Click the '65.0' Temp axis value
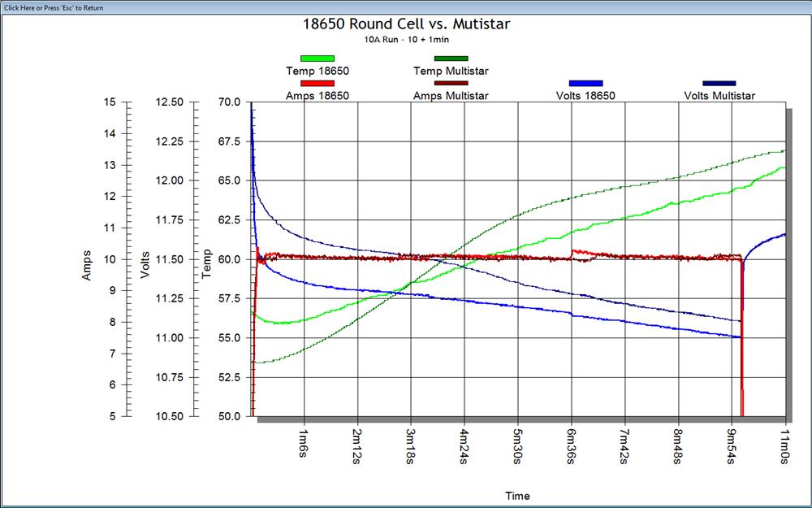The image size is (812, 508). [x=228, y=181]
